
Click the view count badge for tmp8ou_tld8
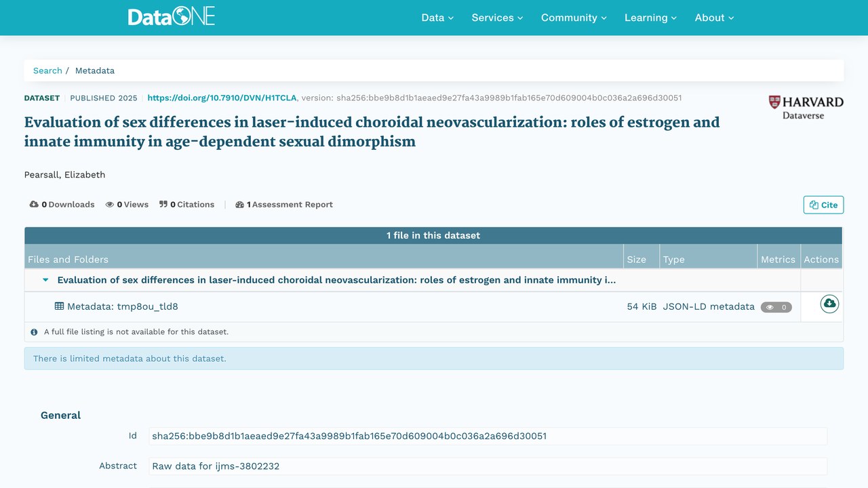(x=776, y=307)
